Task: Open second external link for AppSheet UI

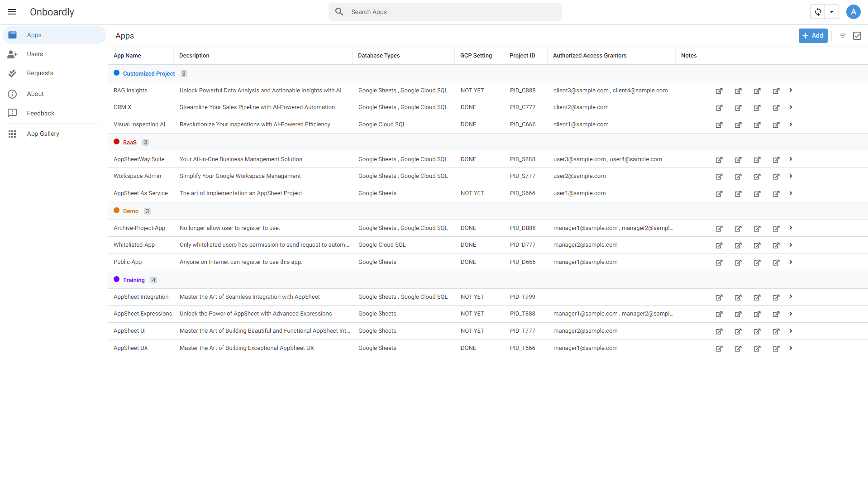Action: coord(738,331)
